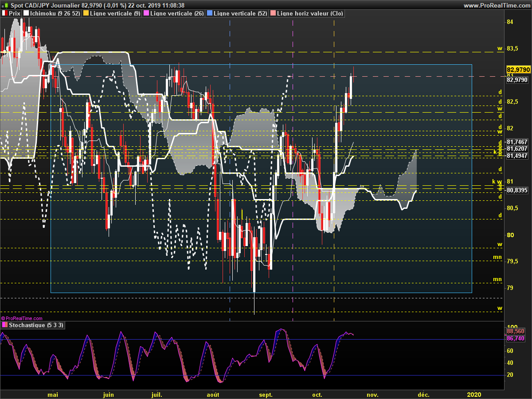Click the © ProRealTime.com watermark link
The height and width of the screenshot is (399, 532).
click(22, 318)
